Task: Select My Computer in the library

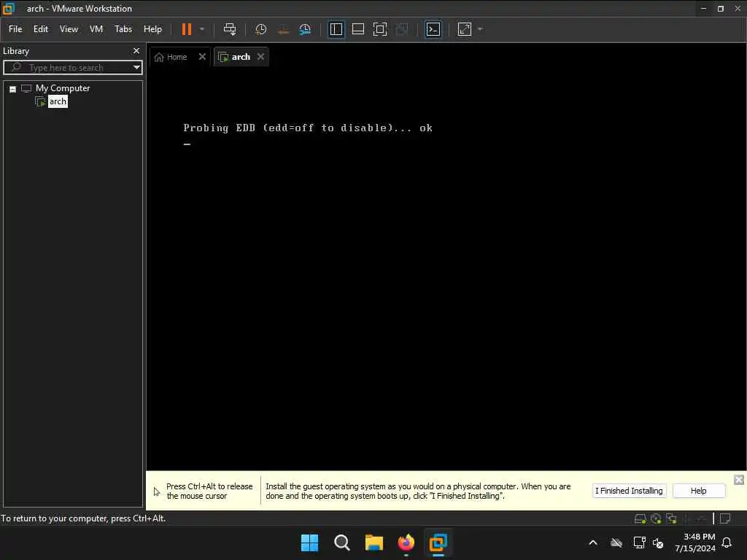Action: [x=63, y=88]
